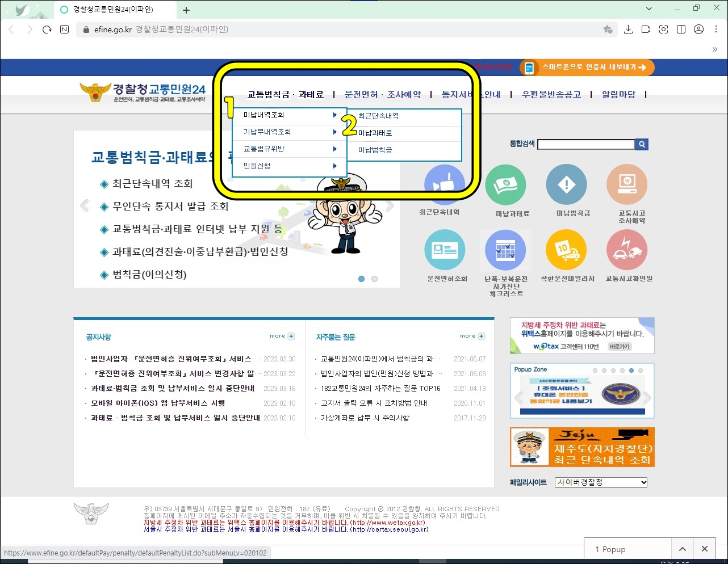Select the active Popup Zone indicator dot

[x=631, y=371]
